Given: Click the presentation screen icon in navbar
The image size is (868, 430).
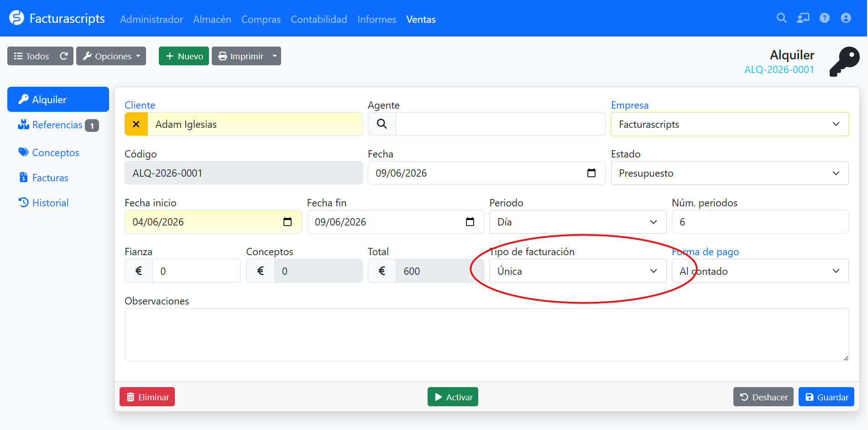Looking at the screenshot, I should coord(803,18).
